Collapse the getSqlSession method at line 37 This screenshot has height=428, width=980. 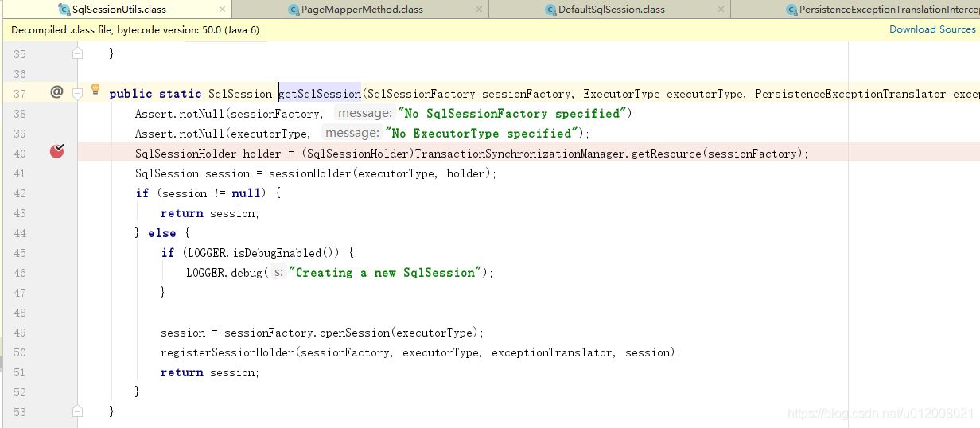click(x=78, y=93)
